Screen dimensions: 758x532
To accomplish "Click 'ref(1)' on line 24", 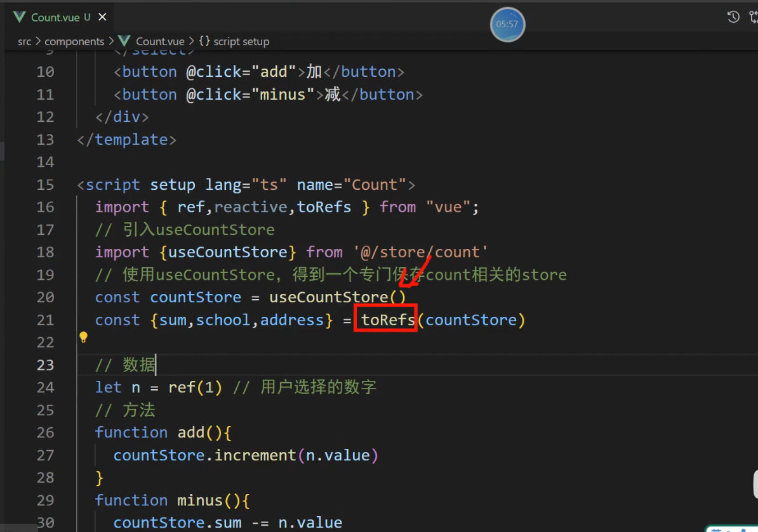I will point(196,387).
